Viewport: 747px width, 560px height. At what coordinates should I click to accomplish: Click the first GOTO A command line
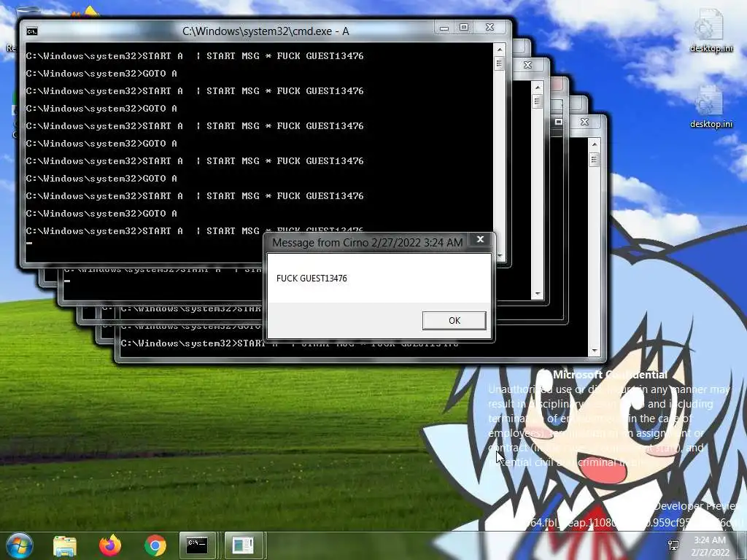(x=101, y=74)
